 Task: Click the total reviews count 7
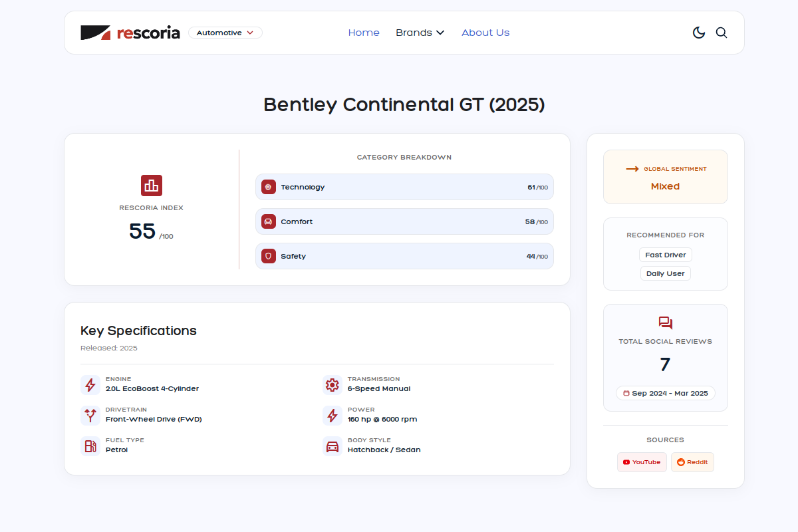pyautogui.click(x=666, y=364)
